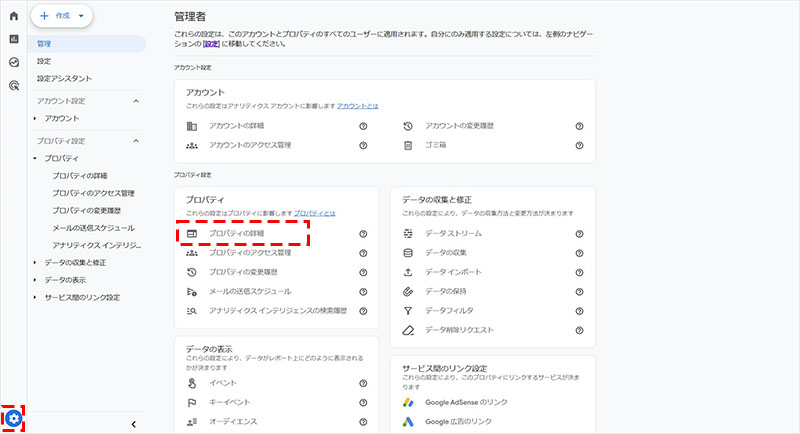This screenshot has height=434, width=800.
Task: Collapse the アカウント設定 sidebar section
Action: tap(135, 101)
